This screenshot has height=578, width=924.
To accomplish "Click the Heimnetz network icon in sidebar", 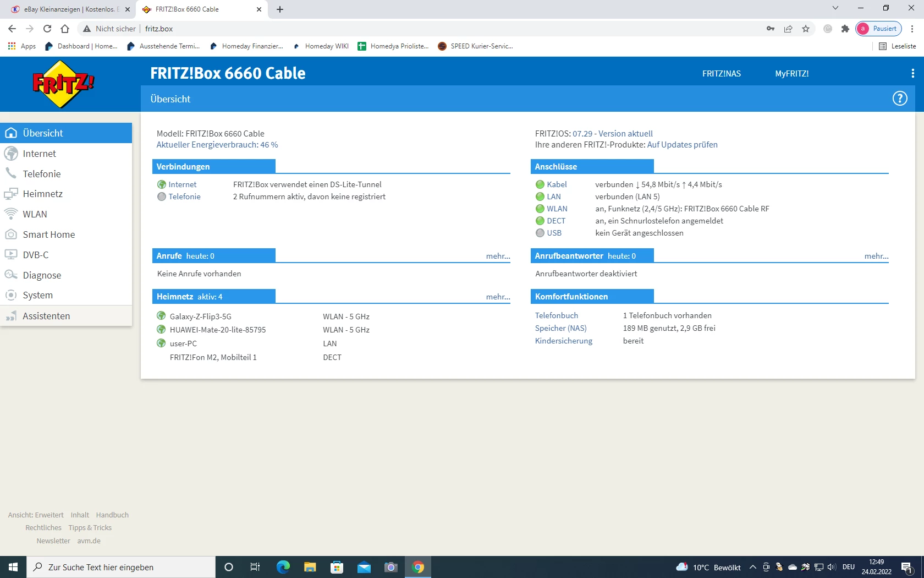I will point(11,194).
